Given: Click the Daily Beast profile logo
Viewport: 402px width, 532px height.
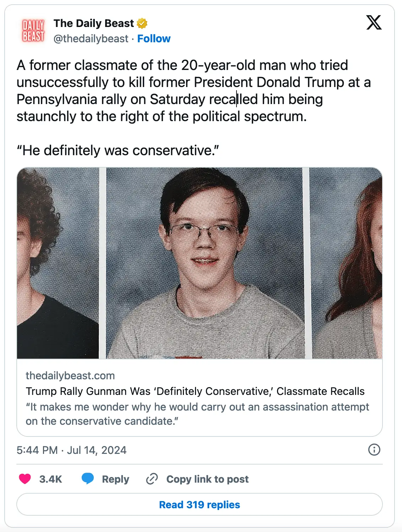Looking at the screenshot, I should 33,31.
